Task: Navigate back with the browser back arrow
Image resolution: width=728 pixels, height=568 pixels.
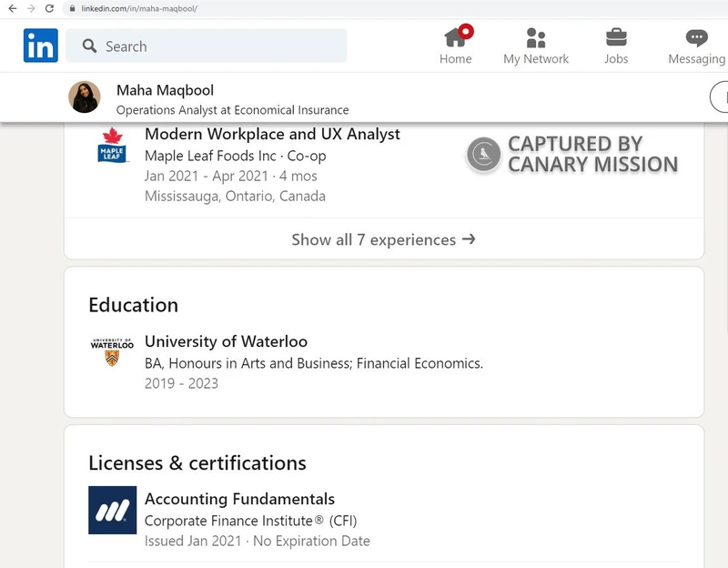Action: coord(13,8)
